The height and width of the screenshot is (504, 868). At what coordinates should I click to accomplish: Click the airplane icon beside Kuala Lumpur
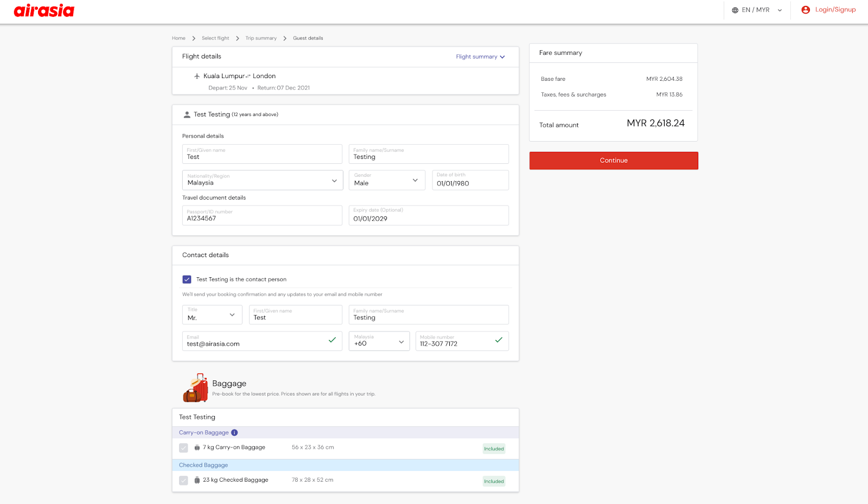coord(197,76)
